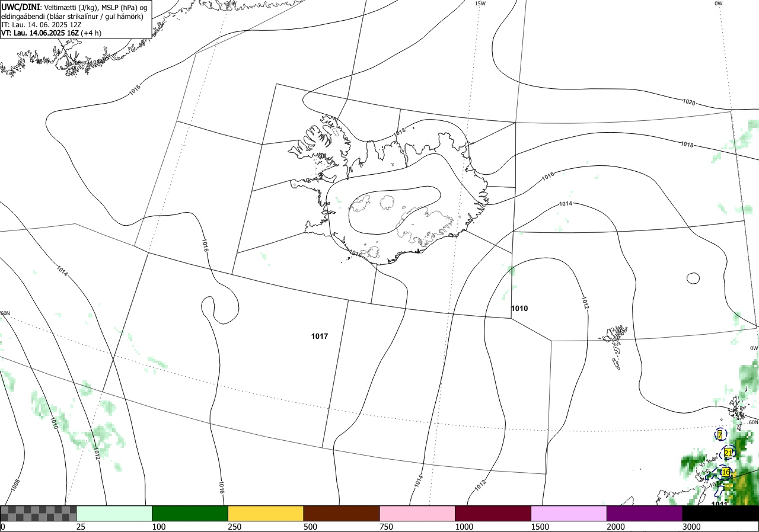Click the legend value "1500"

point(540,527)
